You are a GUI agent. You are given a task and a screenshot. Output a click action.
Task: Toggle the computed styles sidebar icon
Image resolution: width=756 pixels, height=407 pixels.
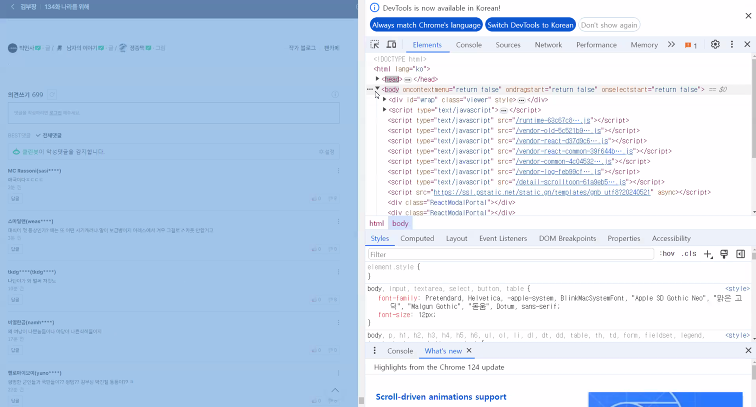tap(741, 254)
